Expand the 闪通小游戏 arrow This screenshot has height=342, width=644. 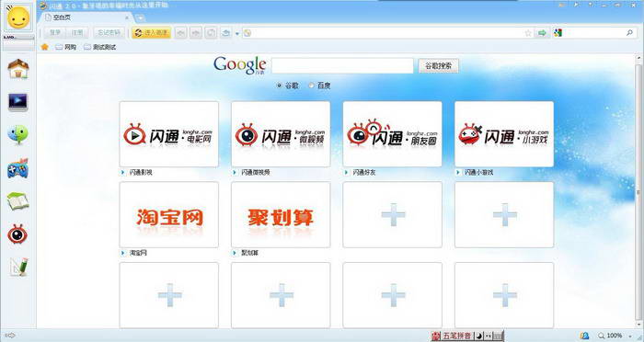pyautogui.click(x=458, y=173)
